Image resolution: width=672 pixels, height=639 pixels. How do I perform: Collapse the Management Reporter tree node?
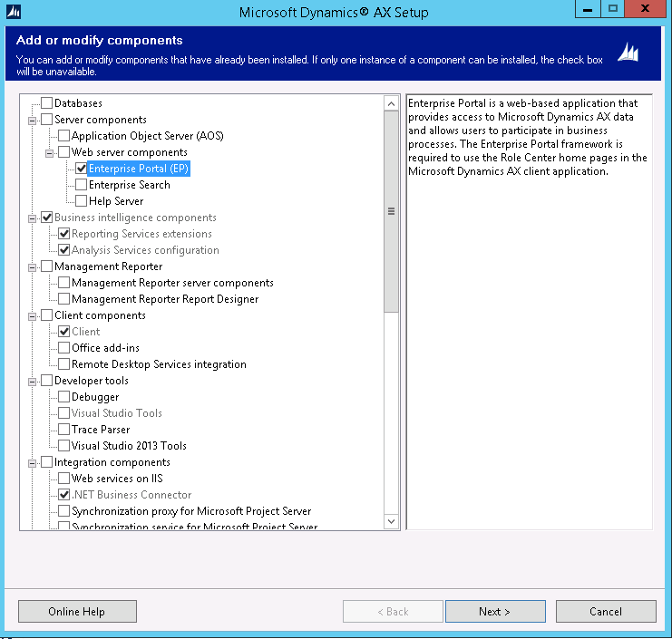[x=32, y=267]
